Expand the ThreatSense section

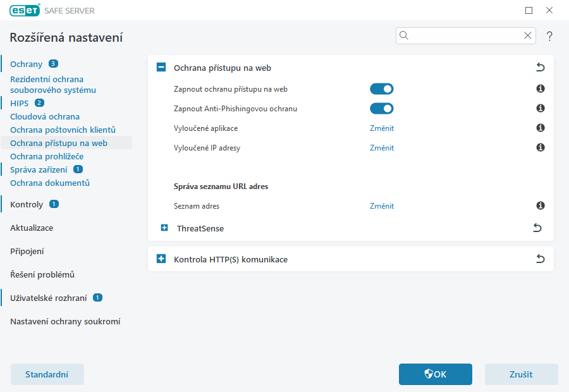[x=161, y=228]
